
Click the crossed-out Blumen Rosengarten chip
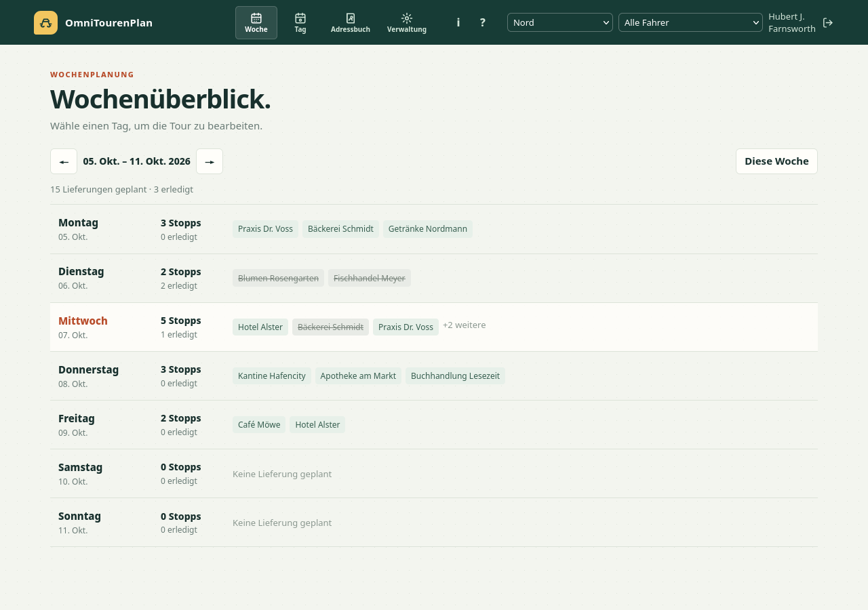(x=278, y=278)
